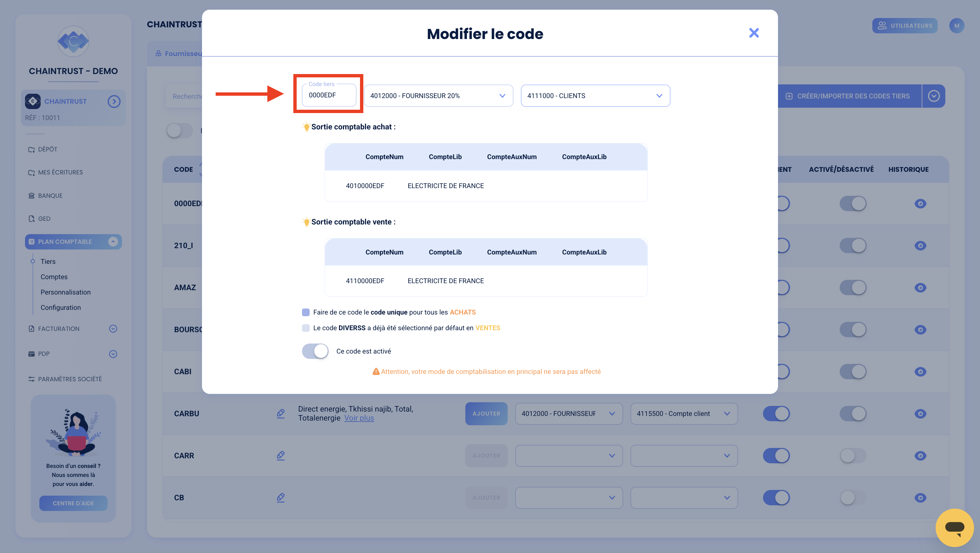This screenshot has width=980, height=553.
Task: Toggle the blue switch in CB row
Action: pos(776,497)
